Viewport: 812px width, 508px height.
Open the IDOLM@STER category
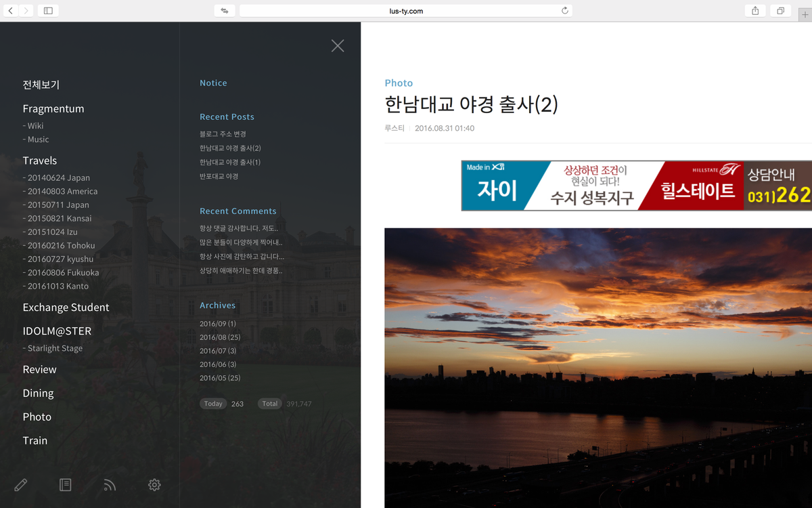point(57,331)
